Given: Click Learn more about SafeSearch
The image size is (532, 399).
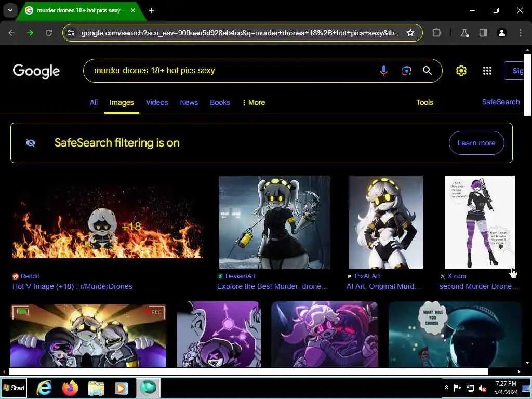Looking at the screenshot, I should tap(476, 143).
